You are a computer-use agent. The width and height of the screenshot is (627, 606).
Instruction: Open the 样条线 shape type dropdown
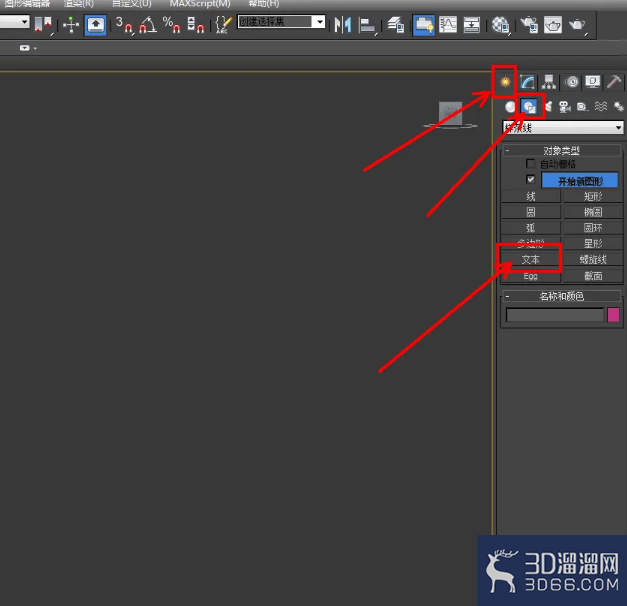point(563,128)
